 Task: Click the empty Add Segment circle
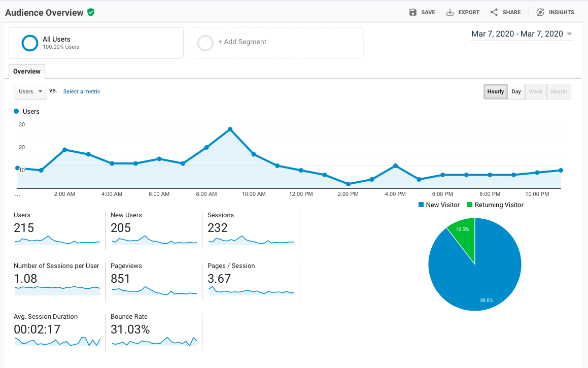pyautogui.click(x=205, y=43)
